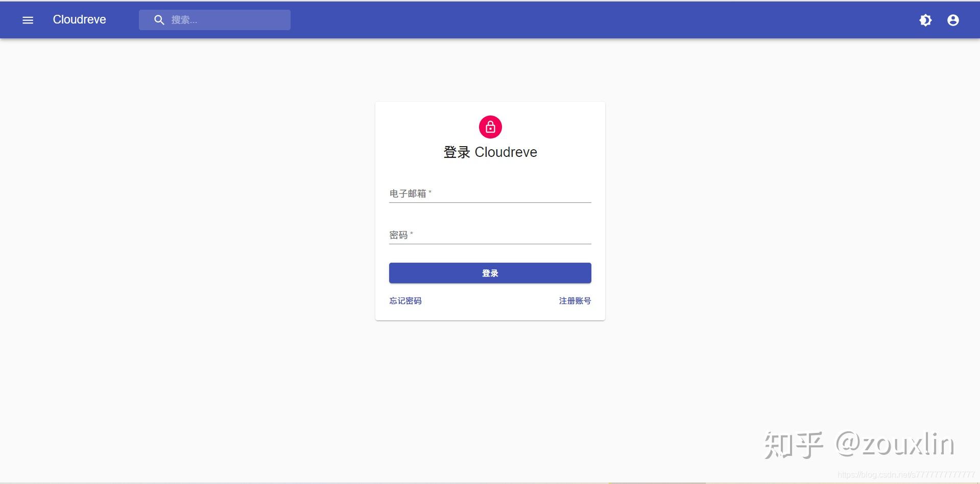The height and width of the screenshot is (484, 980).
Task: Open the 忘记密码 forgot password link
Action: (x=405, y=301)
